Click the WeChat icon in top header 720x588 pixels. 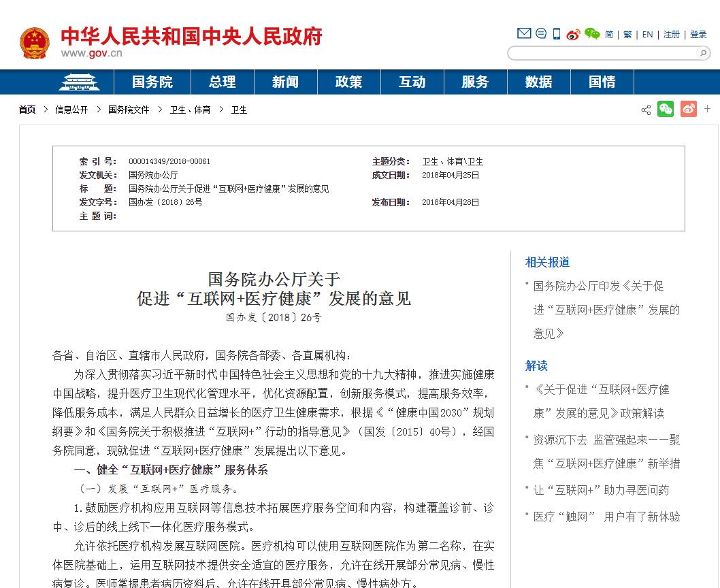[592, 34]
